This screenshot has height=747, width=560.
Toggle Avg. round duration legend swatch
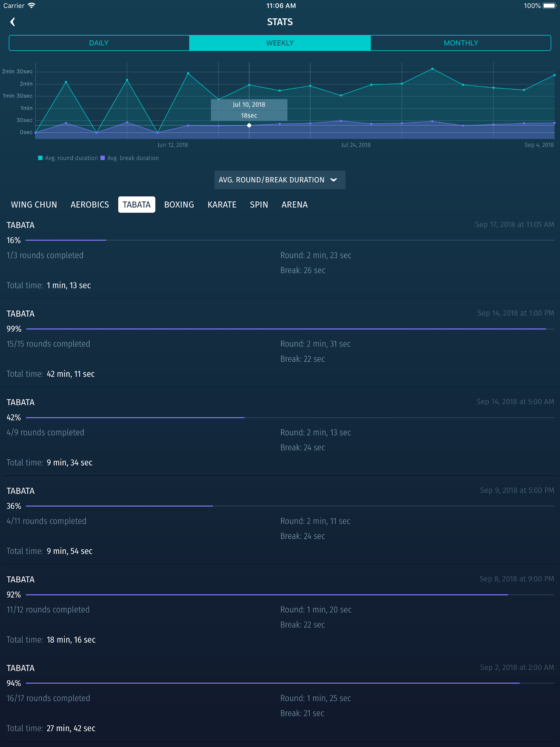[x=40, y=158]
